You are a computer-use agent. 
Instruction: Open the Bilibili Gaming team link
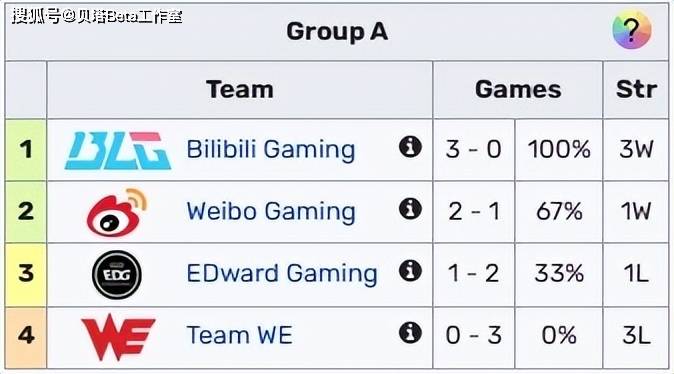tap(271, 150)
